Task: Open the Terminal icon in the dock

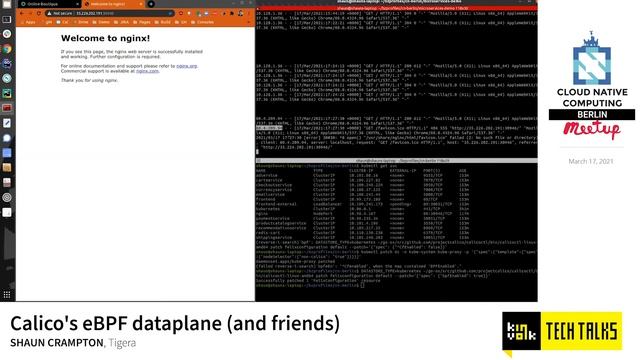Action: 7,19
